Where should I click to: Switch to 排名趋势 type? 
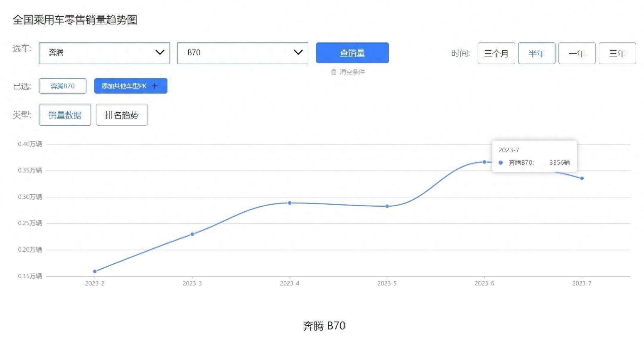click(x=122, y=115)
